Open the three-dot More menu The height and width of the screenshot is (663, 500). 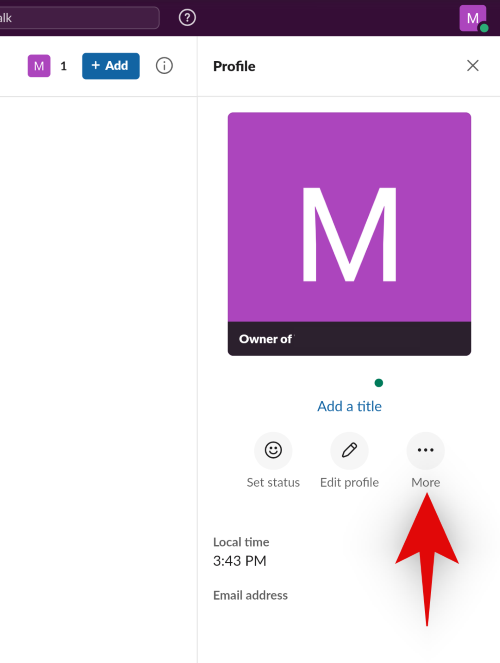pos(426,450)
